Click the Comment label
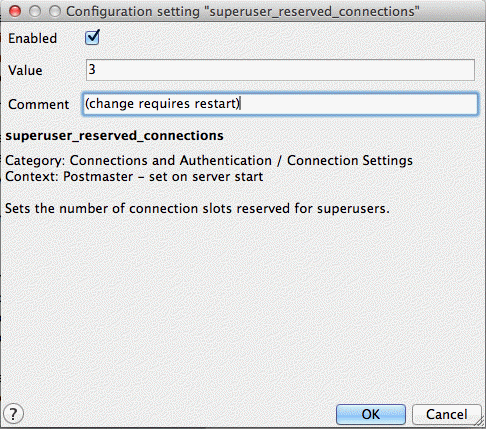 point(39,104)
